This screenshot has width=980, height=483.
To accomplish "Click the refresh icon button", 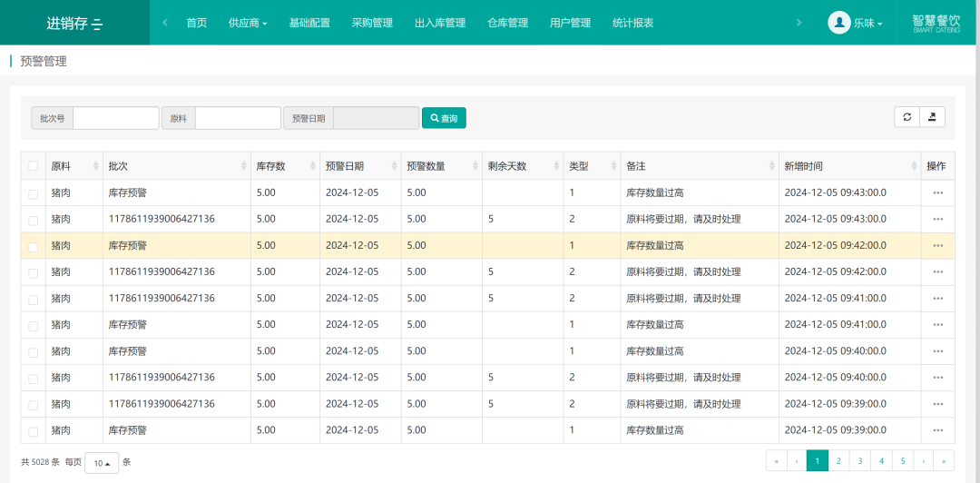I will click(906, 117).
